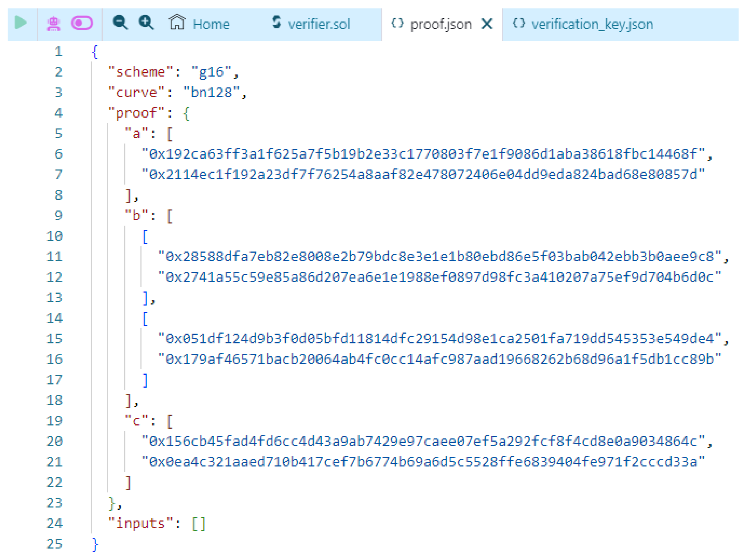Switch to the Home tab
This screenshot has width=747, height=560.
(x=211, y=24)
